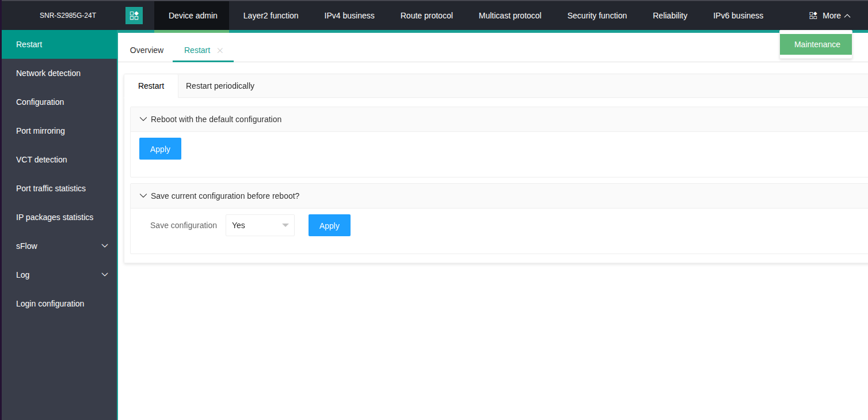Open the Security function menu
The width and height of the screenshot is (868, 420).
click(x=597, y=16)
